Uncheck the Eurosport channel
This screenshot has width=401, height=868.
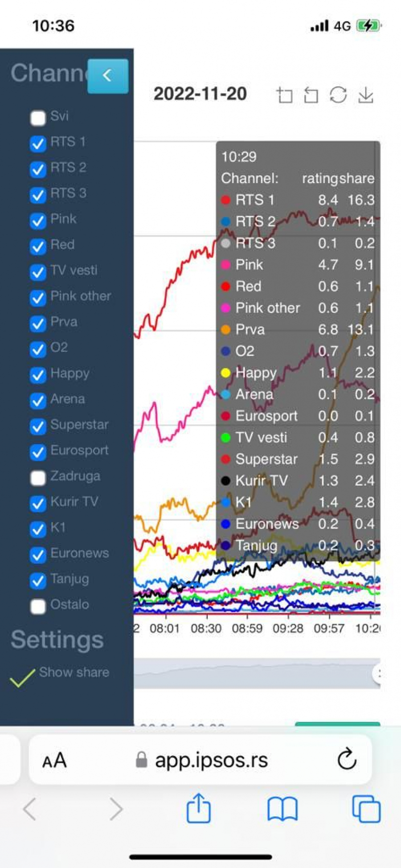coord(38,452)
